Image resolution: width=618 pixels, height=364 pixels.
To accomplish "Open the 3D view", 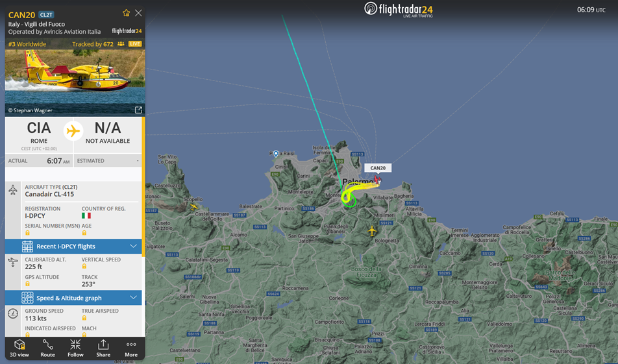I will tap(19, 348).
